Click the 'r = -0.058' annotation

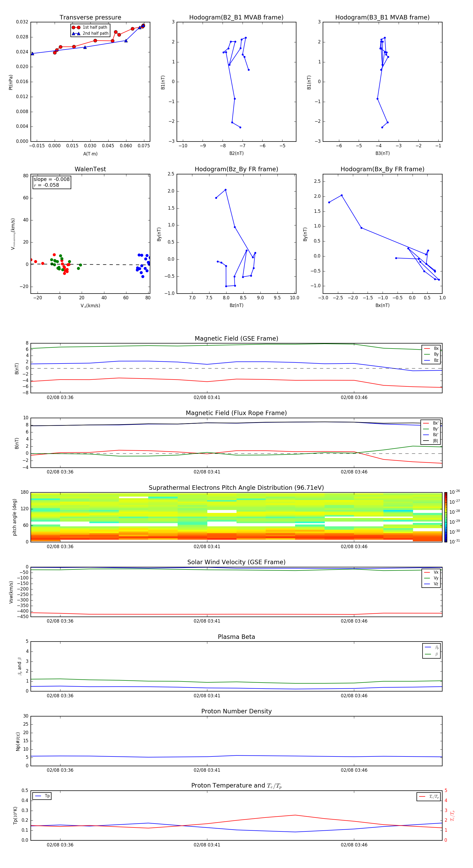pos(47,185)
